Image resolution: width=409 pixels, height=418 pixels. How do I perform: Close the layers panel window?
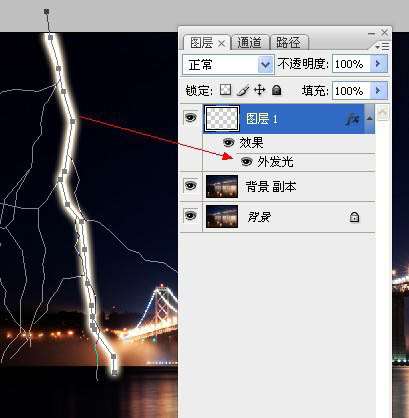point(384,33)
